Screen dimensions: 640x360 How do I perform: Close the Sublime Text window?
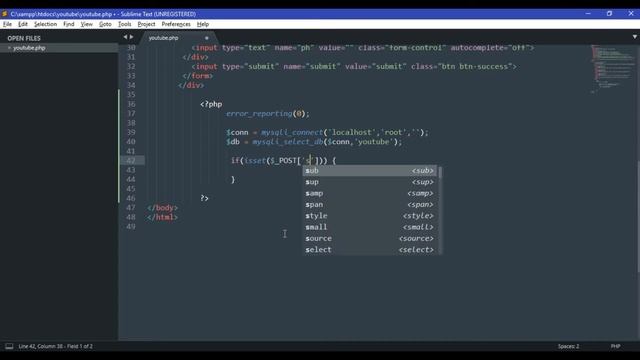[x=631, y=13]
